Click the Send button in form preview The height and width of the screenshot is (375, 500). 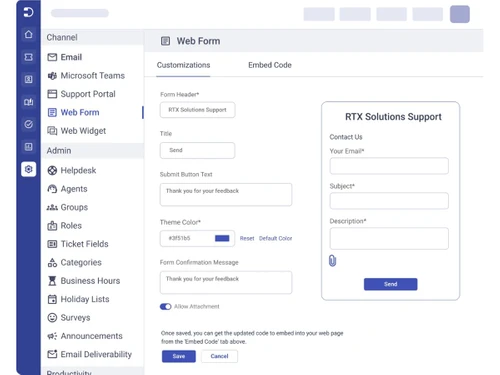pos(390,284)
